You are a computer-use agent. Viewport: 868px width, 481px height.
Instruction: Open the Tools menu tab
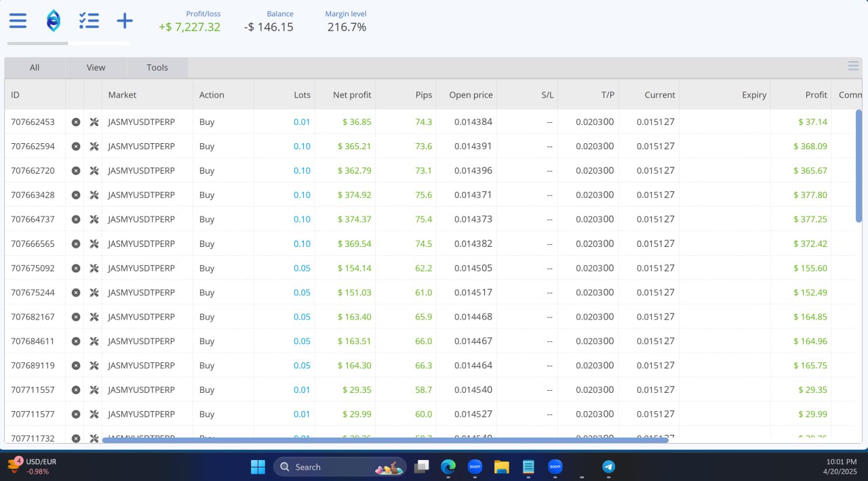tap(157, 67)
